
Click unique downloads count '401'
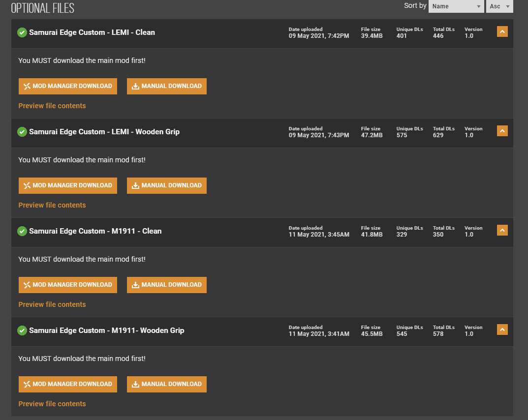[402, 36]
